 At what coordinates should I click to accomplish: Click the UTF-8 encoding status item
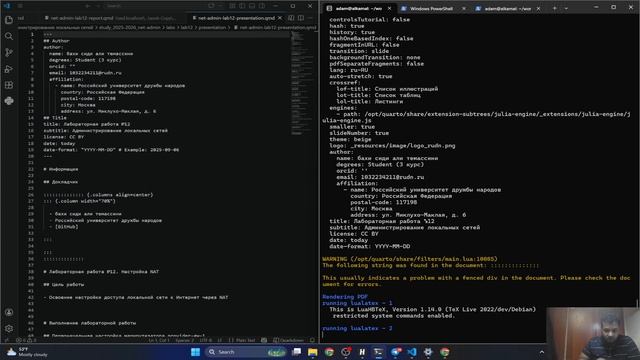(x=205, y=340)
